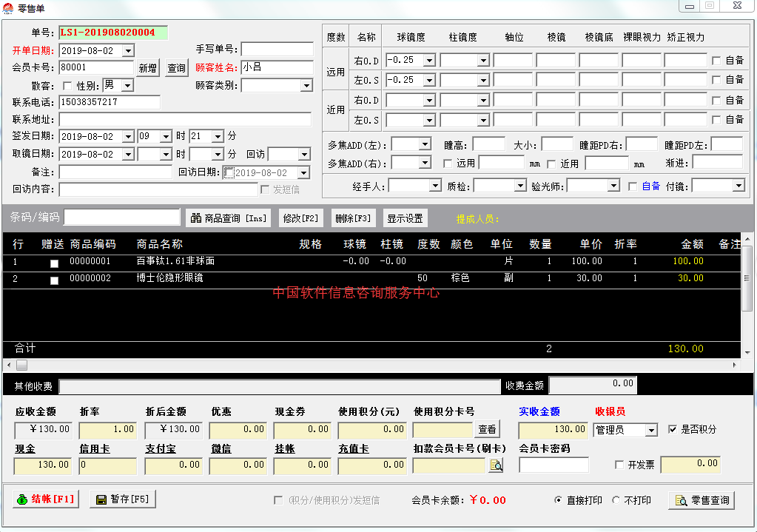Image resolution: width=757 pixels, height=532 pixels.
Task: Open the 收银员 管理员 dropdown
Action: tap(652, 430)
